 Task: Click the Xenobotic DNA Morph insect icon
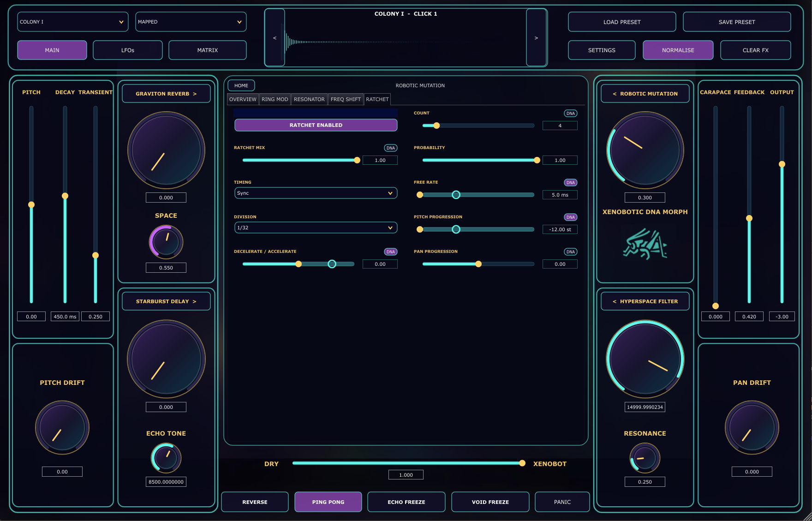645,244
